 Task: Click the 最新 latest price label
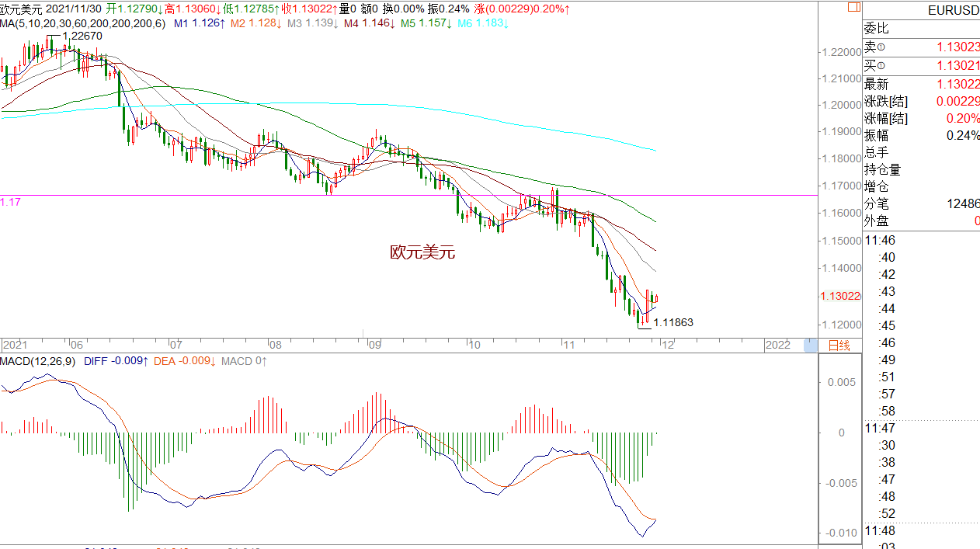[877, 84]
